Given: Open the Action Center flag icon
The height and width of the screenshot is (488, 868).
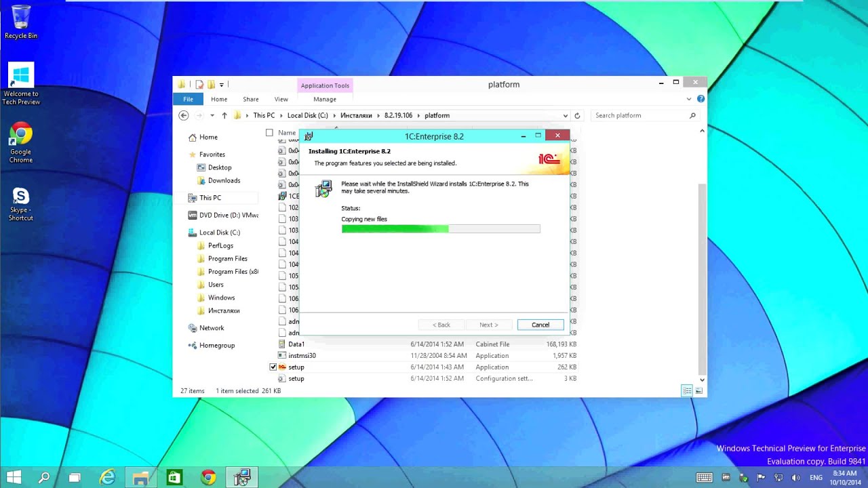Looking at the screenshot, I should [761, 478].
